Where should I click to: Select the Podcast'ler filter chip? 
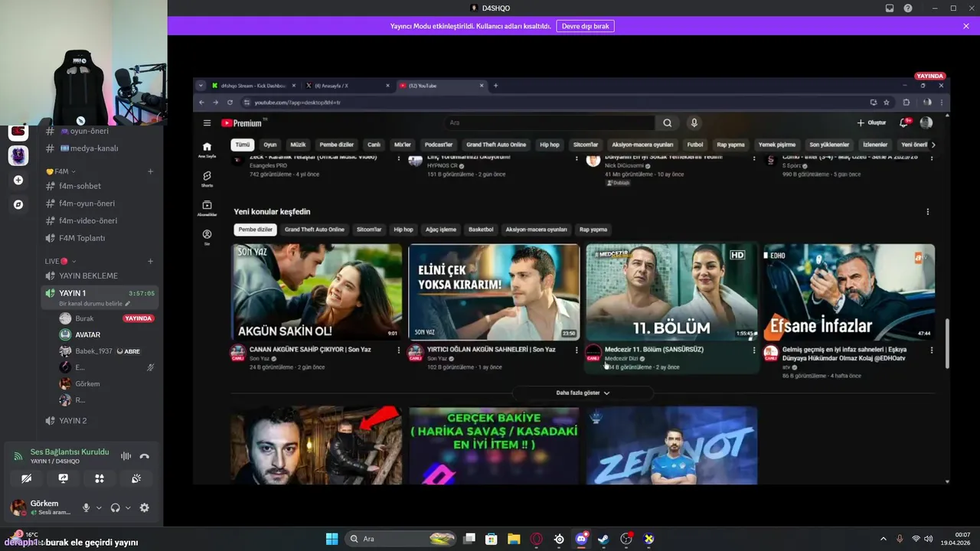[x=439, y=145]
